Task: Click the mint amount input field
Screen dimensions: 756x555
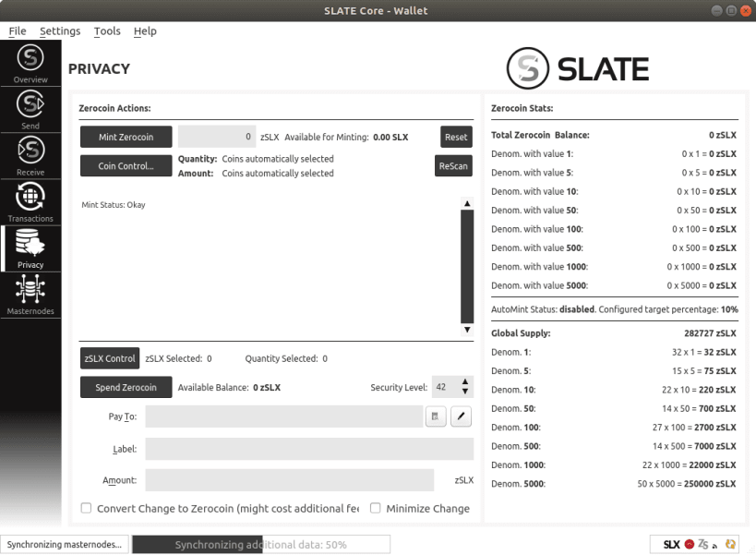Action: [217, 137]
